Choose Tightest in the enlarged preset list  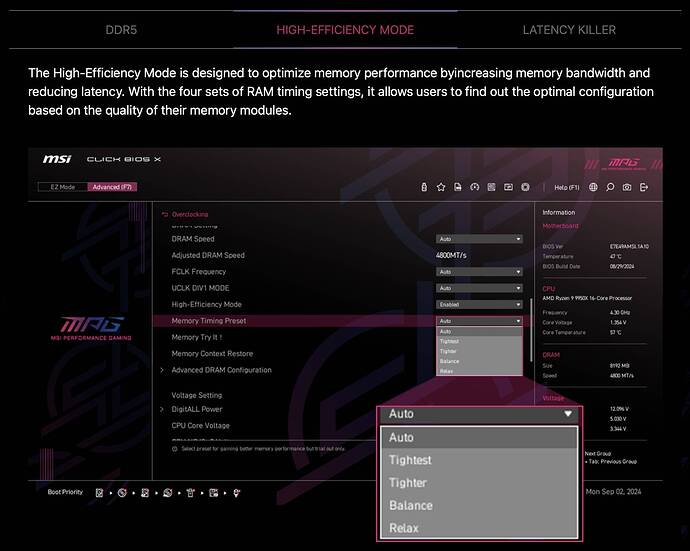(479, 460)
